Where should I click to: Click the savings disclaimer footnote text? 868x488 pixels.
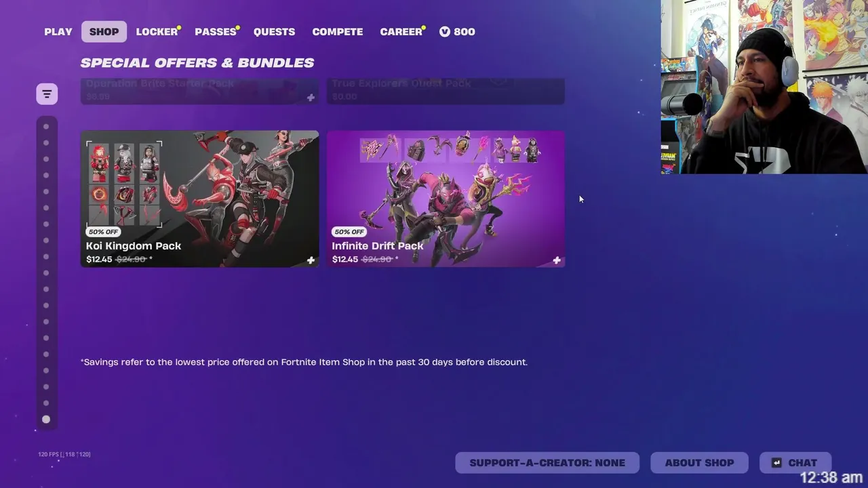coord(304,362)
